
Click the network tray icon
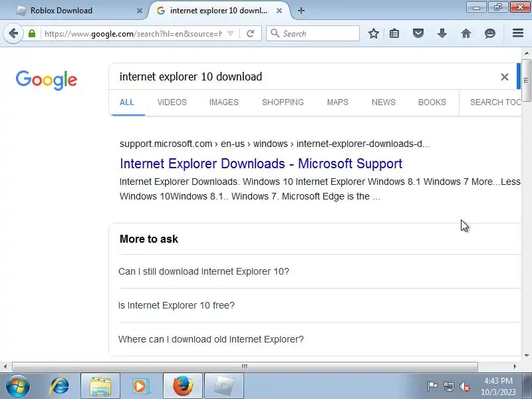point(448,386)
